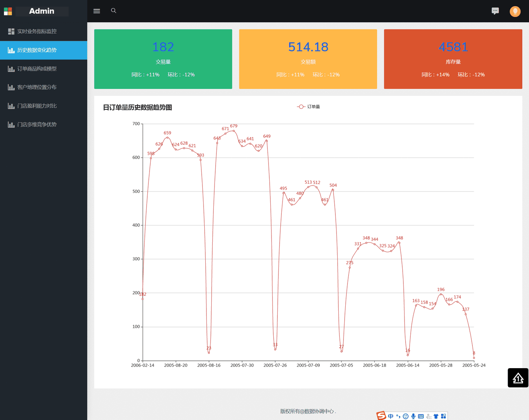Click the Sogou input method logo
The image size is (529, 420).
[x=381, y=416]
